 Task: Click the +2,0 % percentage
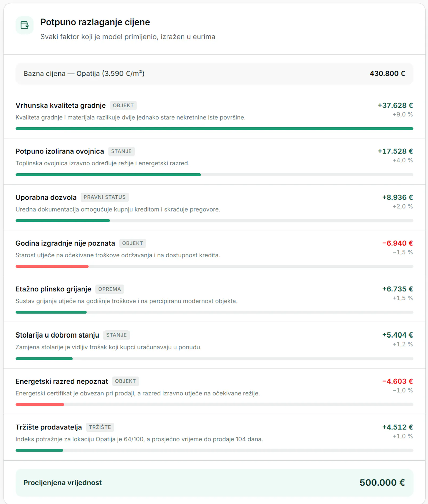[403, 207]
